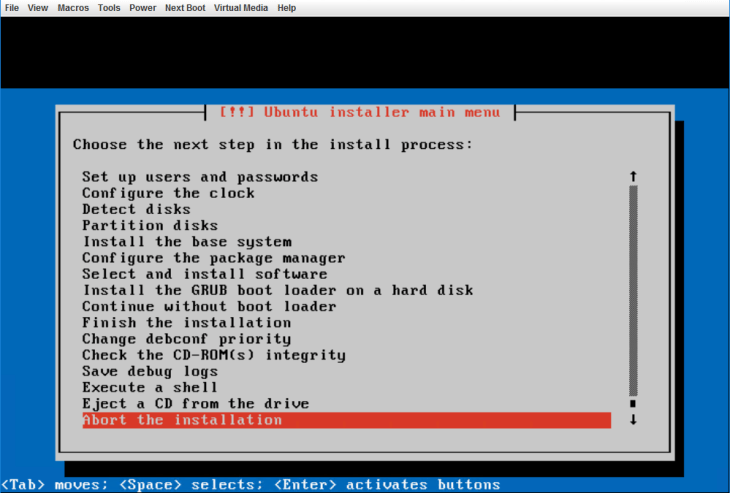This screenshot has height=493, width=730.
Task: Choose Execute a shell
Action: point(149,387)
